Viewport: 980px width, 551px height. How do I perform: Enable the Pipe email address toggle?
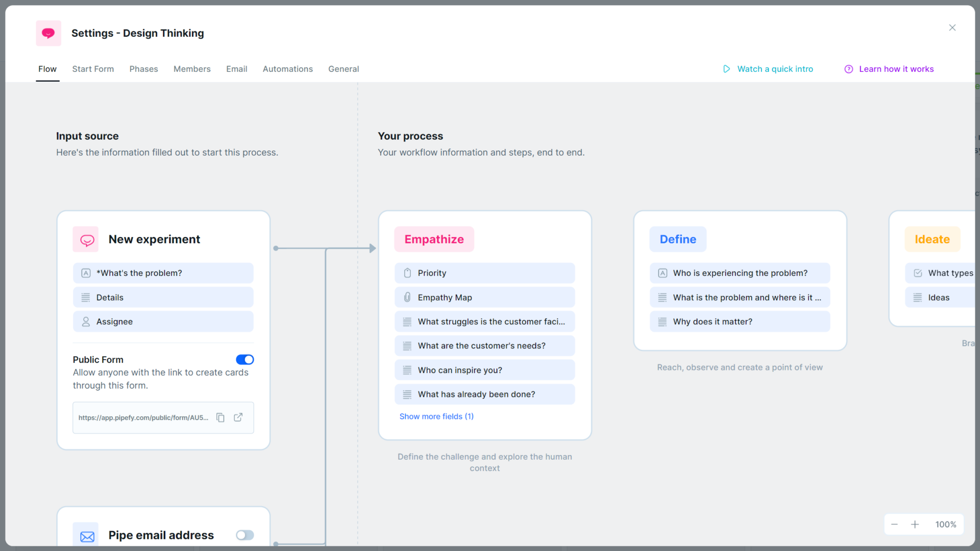[244, 535]
